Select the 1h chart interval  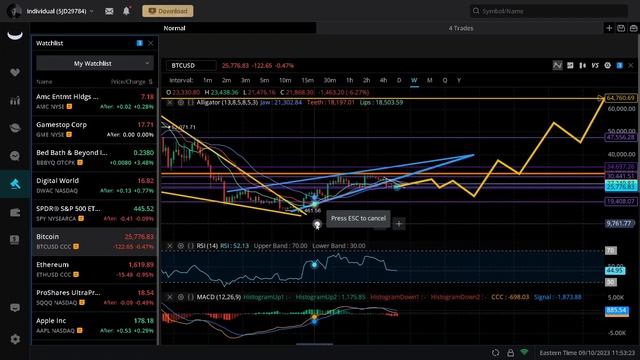[x=349, y=80]
